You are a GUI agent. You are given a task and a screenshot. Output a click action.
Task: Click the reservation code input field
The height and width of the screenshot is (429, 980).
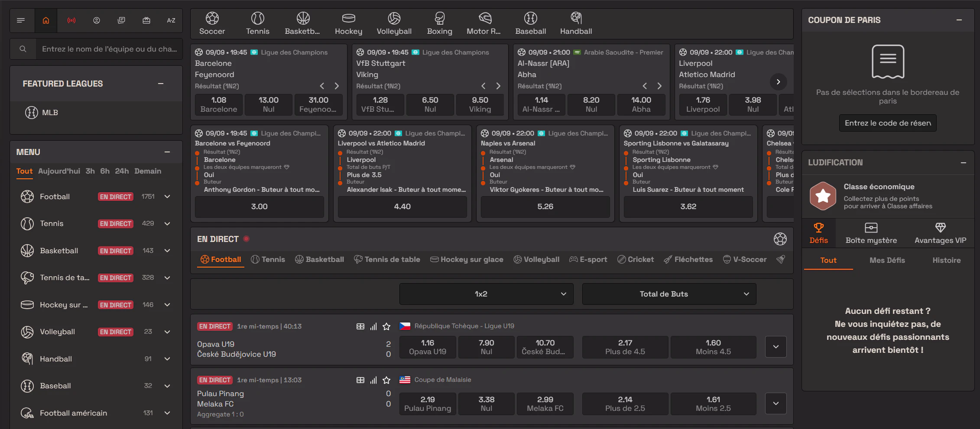(888, 123)
